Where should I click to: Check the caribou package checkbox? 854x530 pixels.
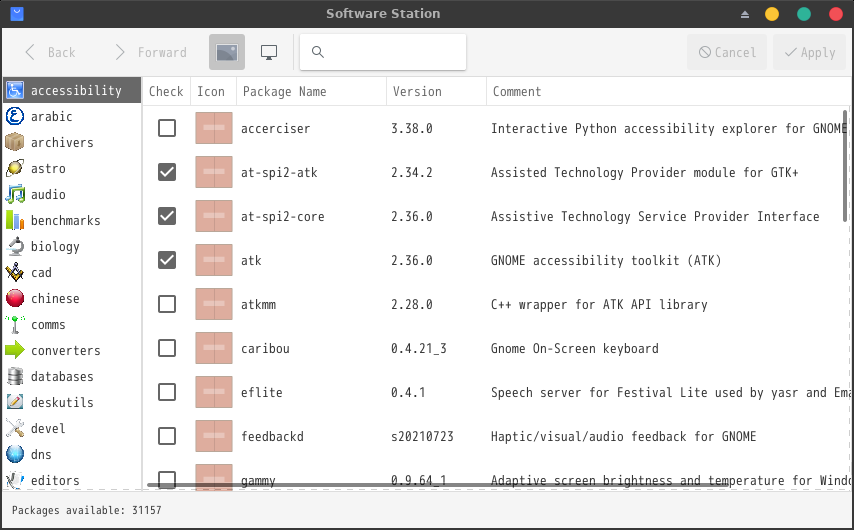[167, 348]
